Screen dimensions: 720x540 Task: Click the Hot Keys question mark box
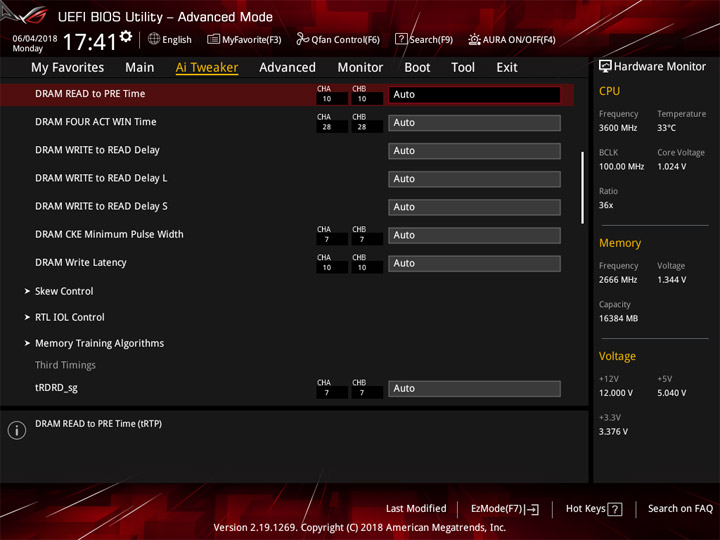(x=615, y=509)
